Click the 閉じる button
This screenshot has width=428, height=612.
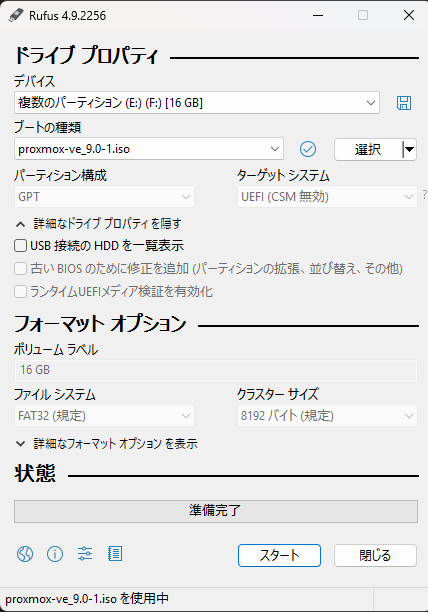point(375,555)
